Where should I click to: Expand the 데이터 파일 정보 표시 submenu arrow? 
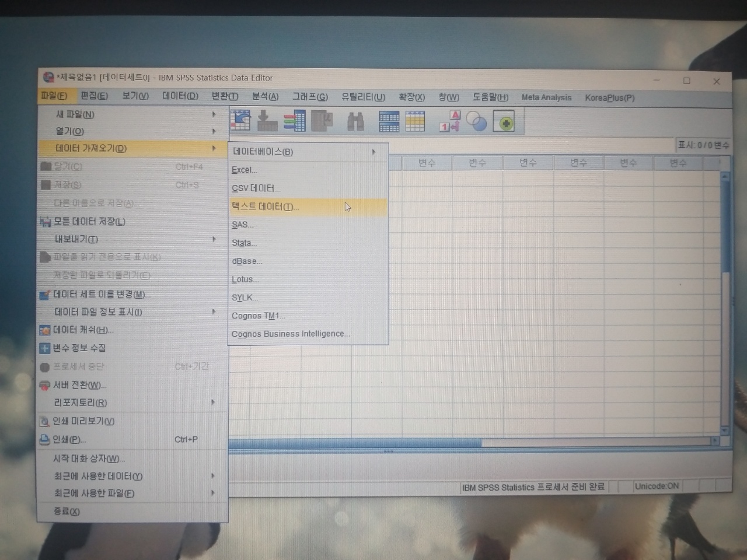click(214, 312)
